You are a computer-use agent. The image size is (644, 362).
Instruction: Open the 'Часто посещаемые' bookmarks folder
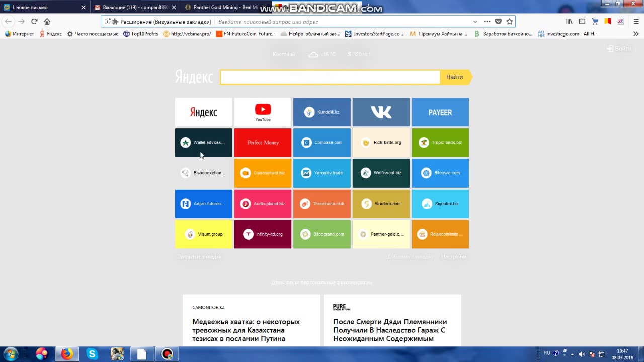tap(92, 34)
